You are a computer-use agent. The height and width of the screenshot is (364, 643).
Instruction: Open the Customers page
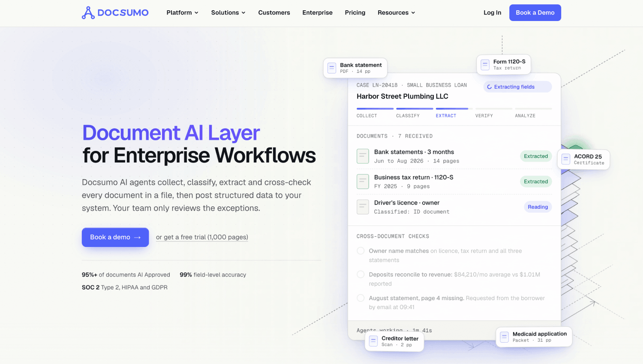274,13
